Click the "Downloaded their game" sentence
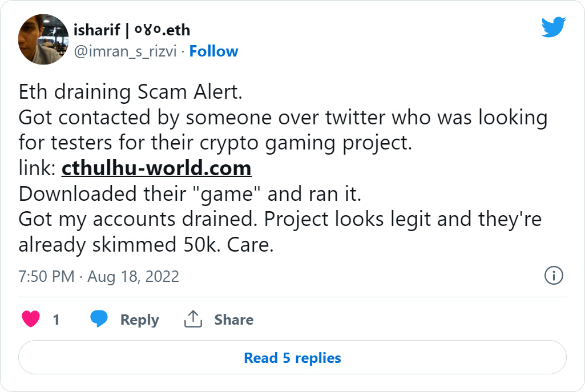 pyautogui.click(x=190, y=194)
